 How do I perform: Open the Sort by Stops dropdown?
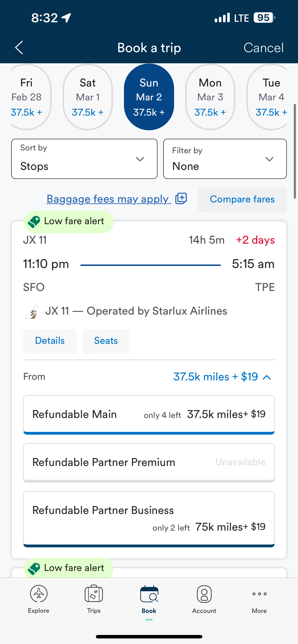click(84, 159)
